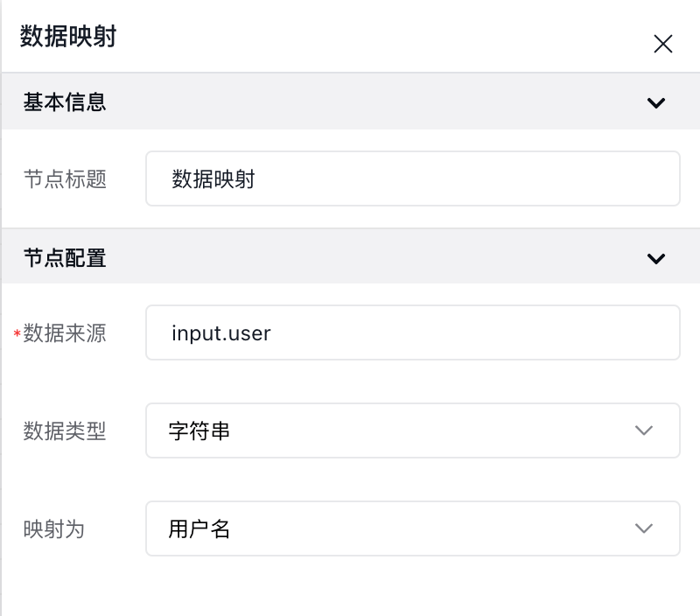Click the arrow icon in 映射为 select
This screenshot has width=700, height=616.
point(644,528)
